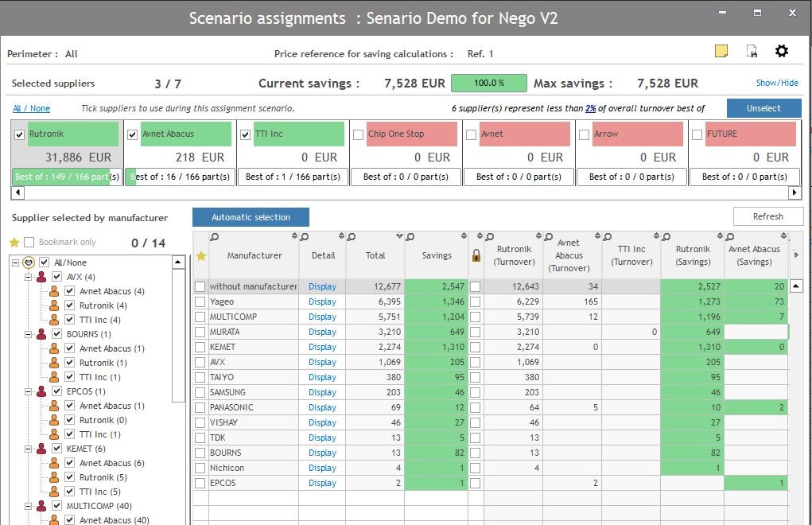Image resolution: width=812 pixels, height=525 pixels.
Task: Open the settings gear icon
Action: 782,52
